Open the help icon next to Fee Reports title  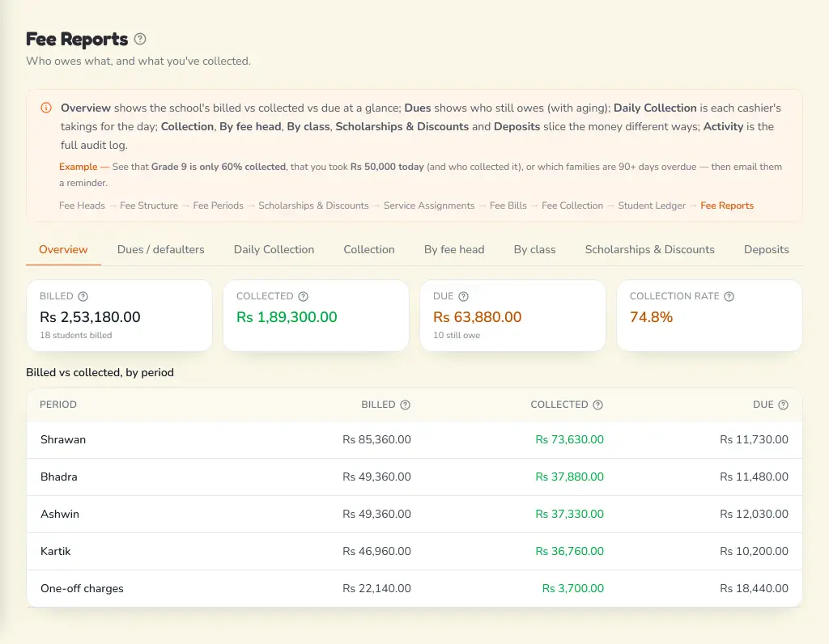point(140,39)
